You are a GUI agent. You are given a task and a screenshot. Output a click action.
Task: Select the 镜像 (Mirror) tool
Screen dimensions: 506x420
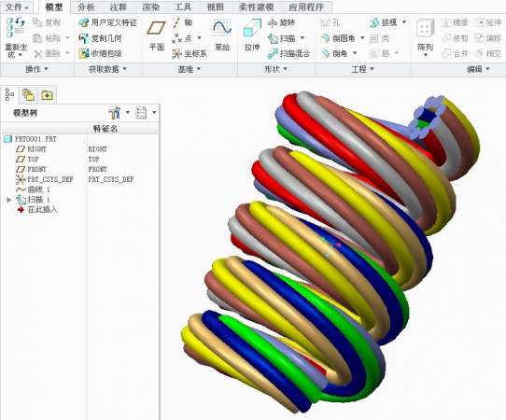455,22
